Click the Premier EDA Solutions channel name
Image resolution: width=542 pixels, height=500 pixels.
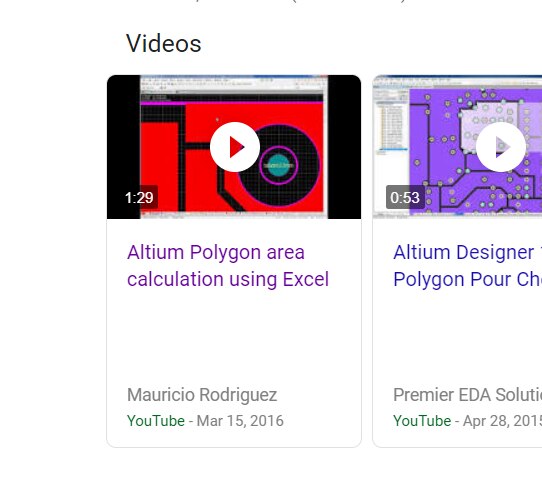tap(467, 395)
